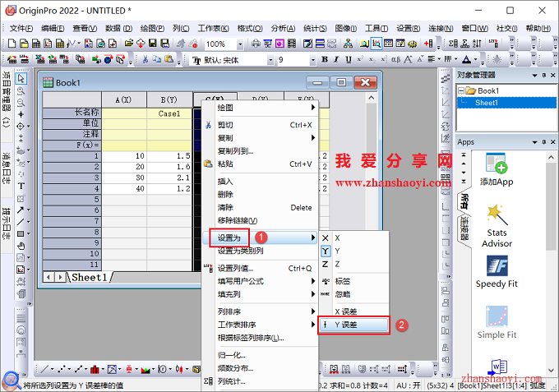Click the Add App icon
The height and width of the screenshot is (392, 559).
click(497, 170)
